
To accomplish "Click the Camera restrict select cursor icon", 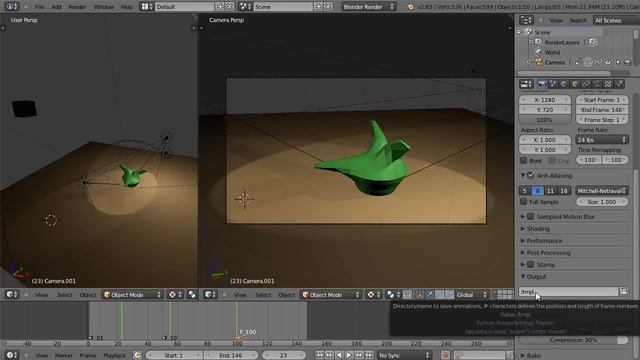I will [618, 62].
